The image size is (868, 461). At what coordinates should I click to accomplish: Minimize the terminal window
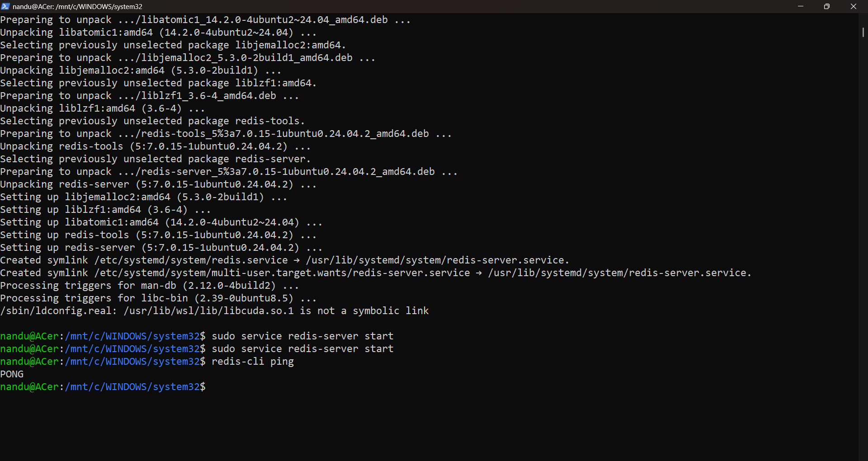[801, 6]
